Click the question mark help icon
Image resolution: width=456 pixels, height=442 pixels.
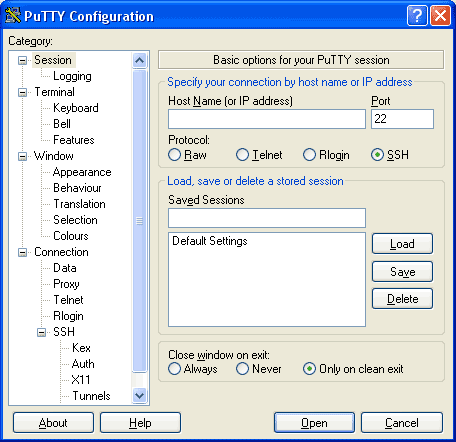[x=417, y=15]
